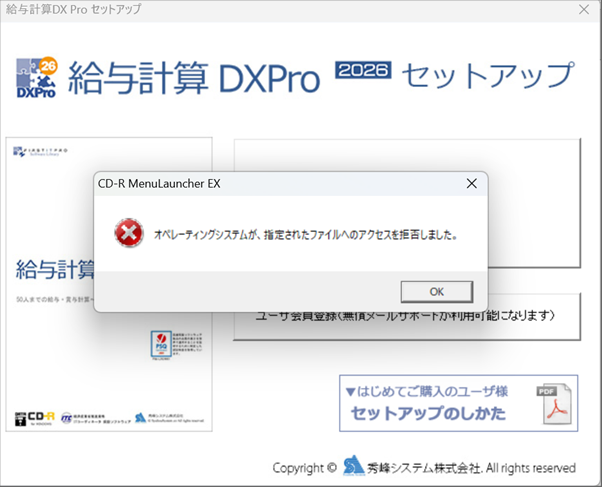Viewport: 602px width, 487px height.
Task: Click OK in the error dialog
Action: 436,291
